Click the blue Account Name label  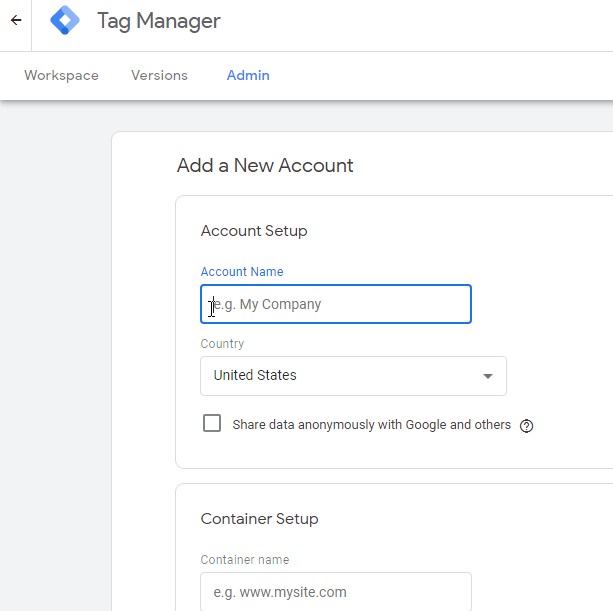click(x=242, y=272)
